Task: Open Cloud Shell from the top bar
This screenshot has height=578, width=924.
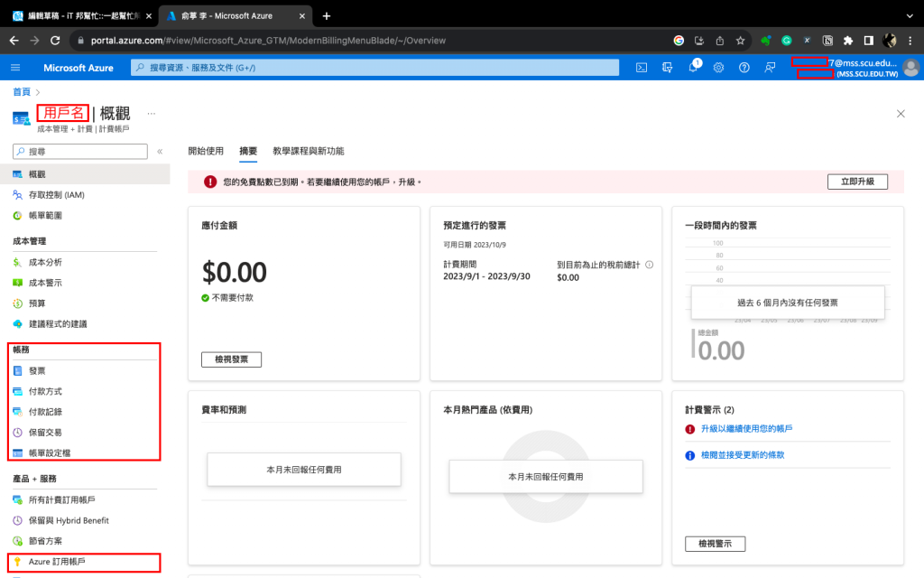Action: 642,68
